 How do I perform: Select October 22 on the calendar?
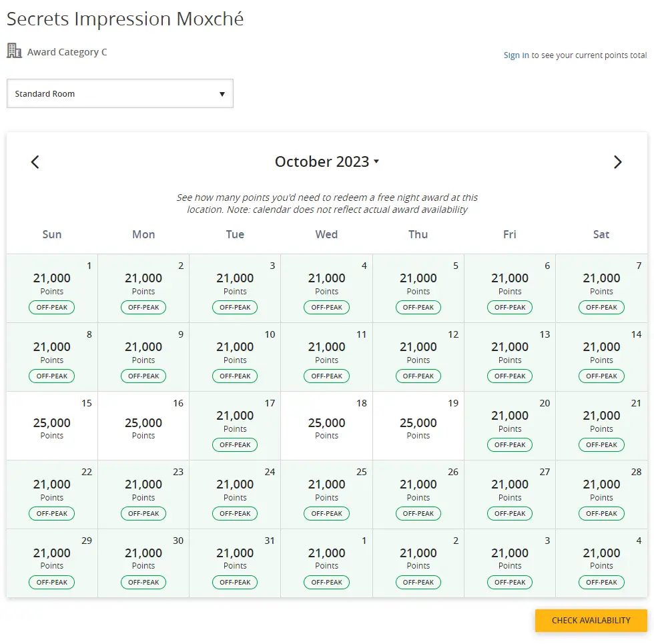(x=52, y=494)
